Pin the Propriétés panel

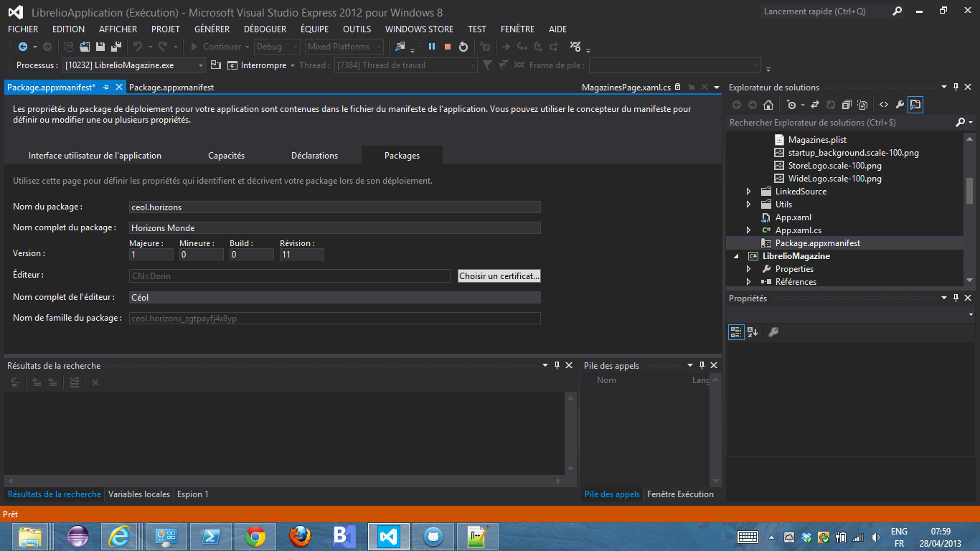tap(956, 298)
